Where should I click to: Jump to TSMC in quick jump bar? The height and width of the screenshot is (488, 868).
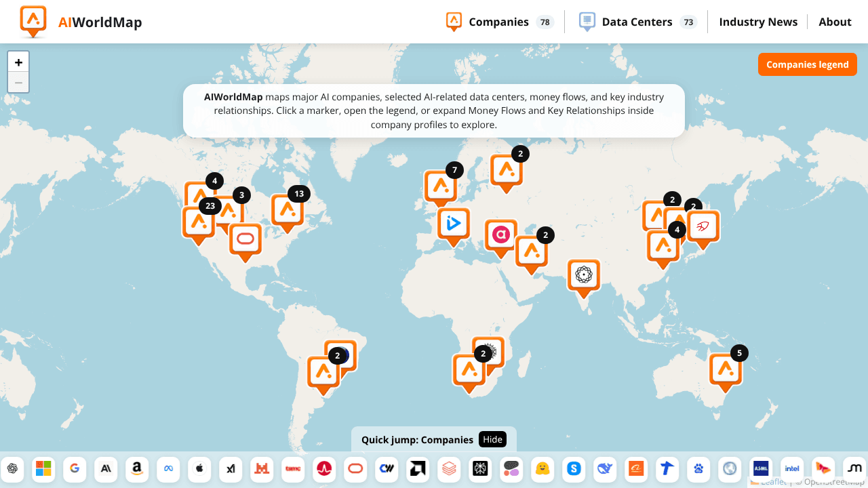pos(293,468)
